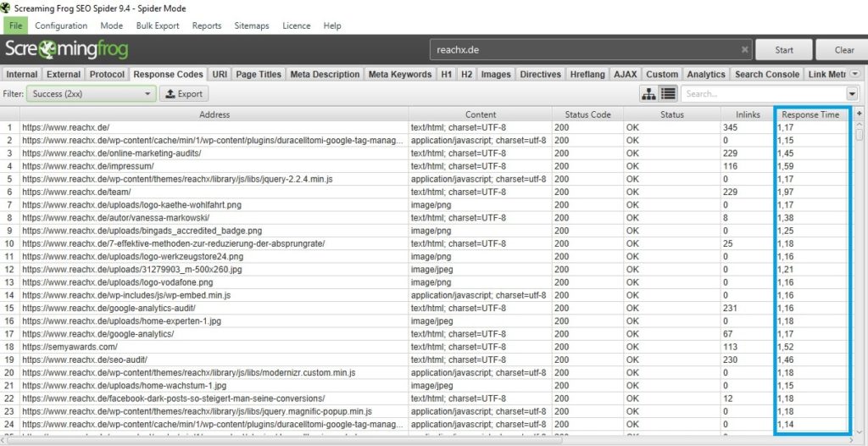Viewport: 868px width, 446px height.
Task: Select row https://www.reachx.de/ homepage address
Action: pos(66,127)
